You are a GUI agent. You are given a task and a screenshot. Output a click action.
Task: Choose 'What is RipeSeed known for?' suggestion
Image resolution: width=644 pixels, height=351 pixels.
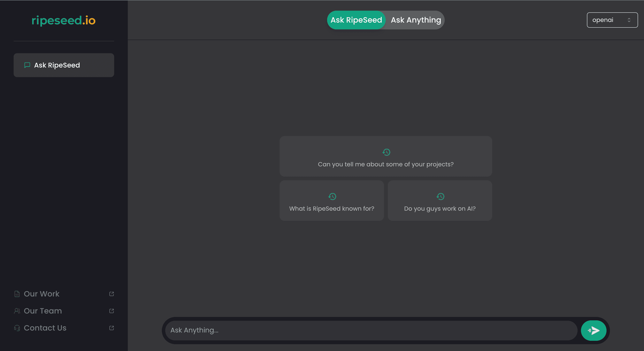(x=332, y=208)
